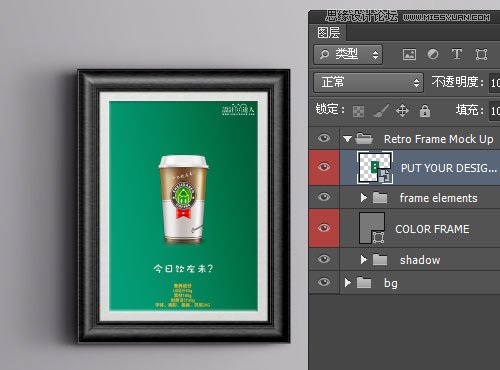Select the bg group name
The width and height of the screenshot is (500, 370).
(390, 283)
